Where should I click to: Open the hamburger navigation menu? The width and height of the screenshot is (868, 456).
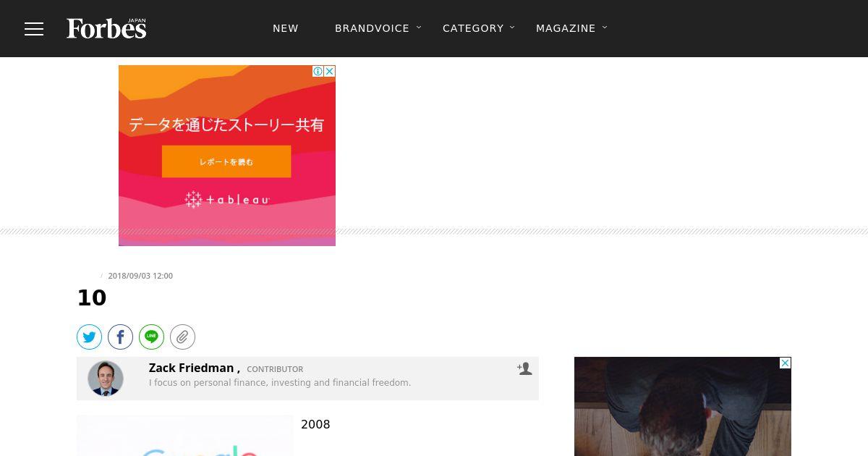tap(34, 29)
